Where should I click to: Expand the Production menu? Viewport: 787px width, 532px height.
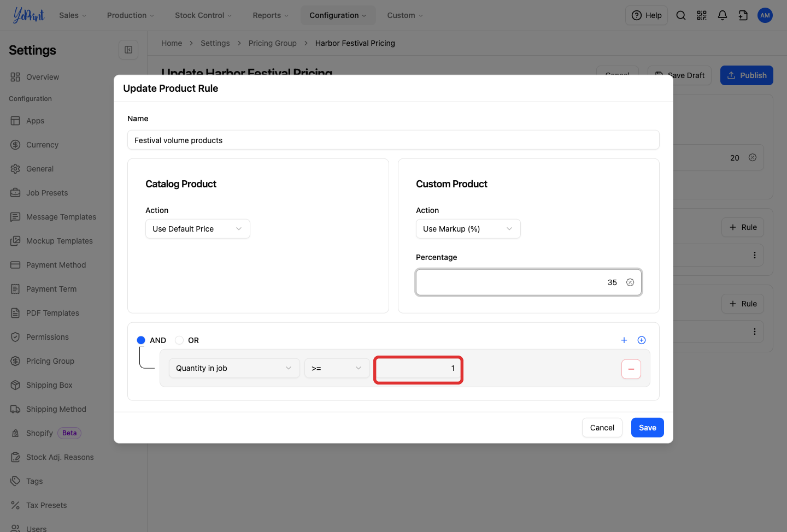click(x=131, y=15)
